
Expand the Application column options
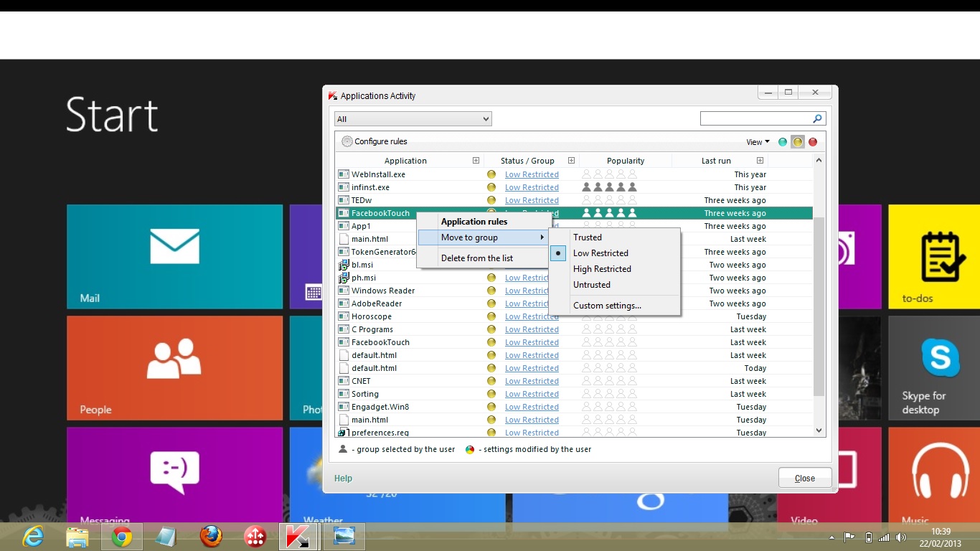coord(476,160)
